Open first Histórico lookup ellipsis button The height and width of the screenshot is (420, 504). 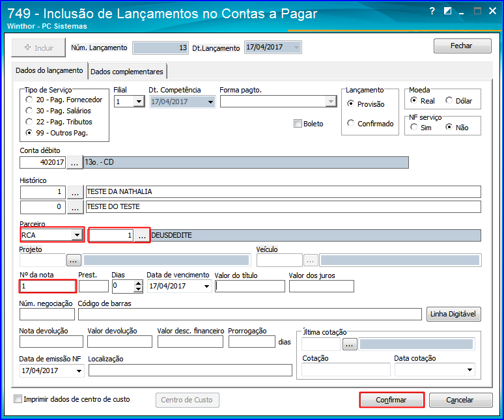pos(76,192)
